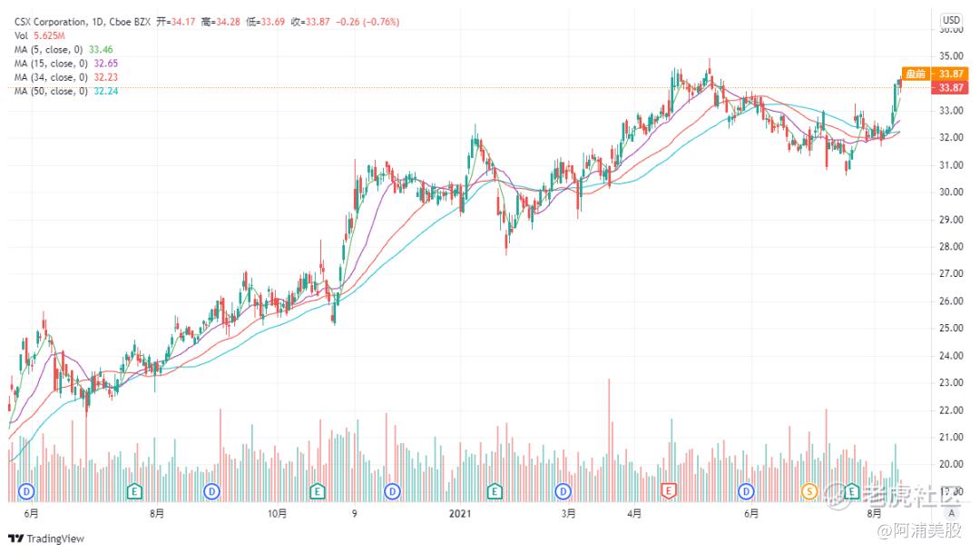Click the green earnings marker beside the split marker
Screen dimensions: 980x553
point(850,491)
